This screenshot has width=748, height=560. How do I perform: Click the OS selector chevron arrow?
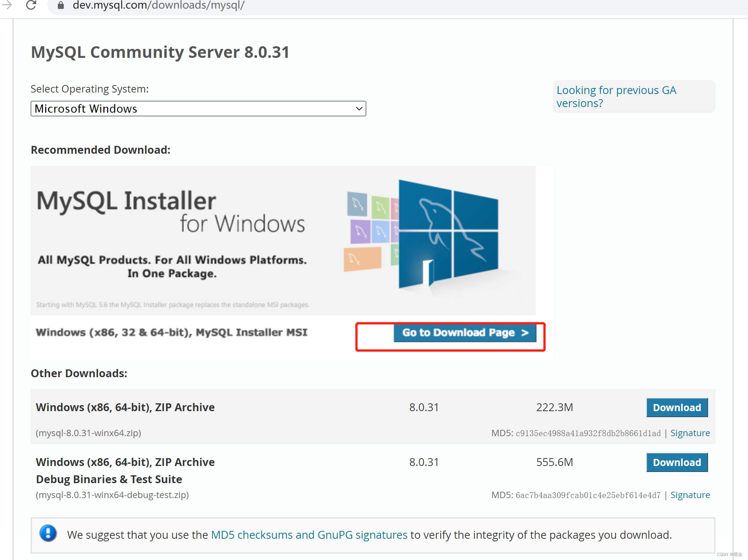coord(359,109)
